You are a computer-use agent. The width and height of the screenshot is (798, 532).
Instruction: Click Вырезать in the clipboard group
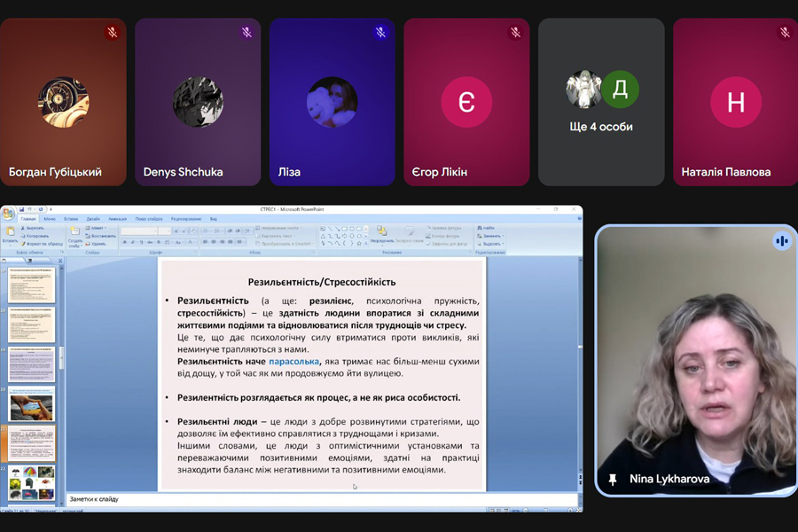(x=33, y=228)
